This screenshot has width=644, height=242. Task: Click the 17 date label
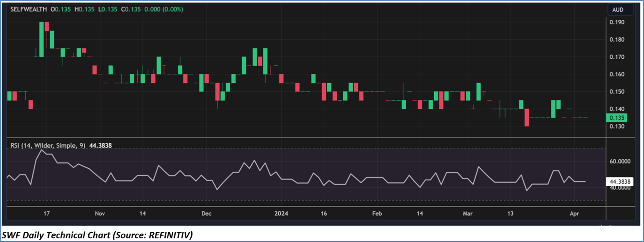tap(46, 213)
